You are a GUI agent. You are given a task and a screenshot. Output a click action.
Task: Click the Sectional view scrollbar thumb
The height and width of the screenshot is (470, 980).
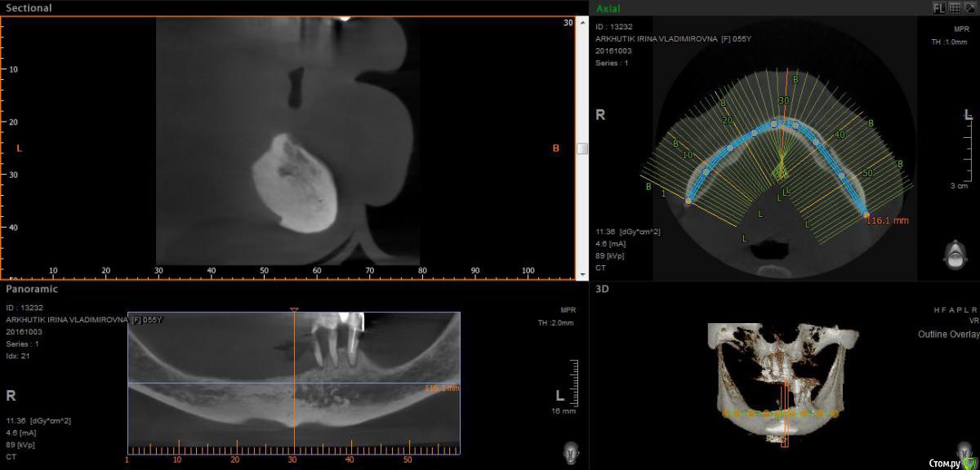[x=581, y=149]
